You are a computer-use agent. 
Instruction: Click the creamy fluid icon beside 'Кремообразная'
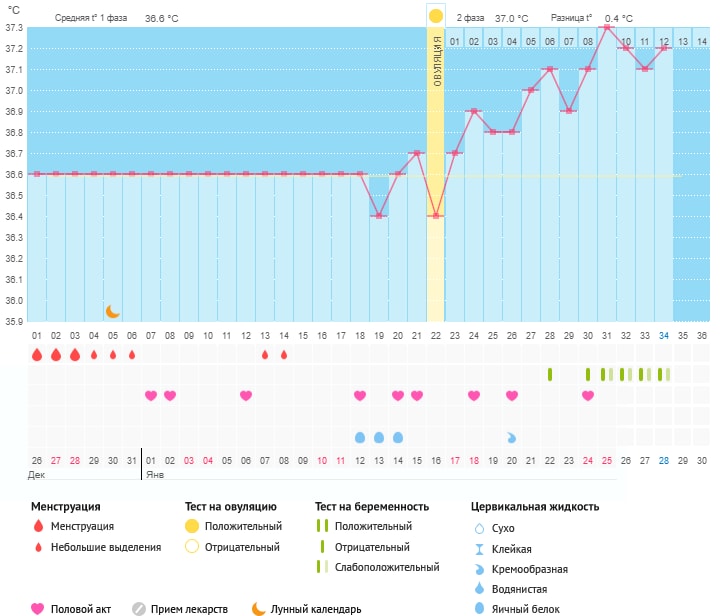(479, 569)
